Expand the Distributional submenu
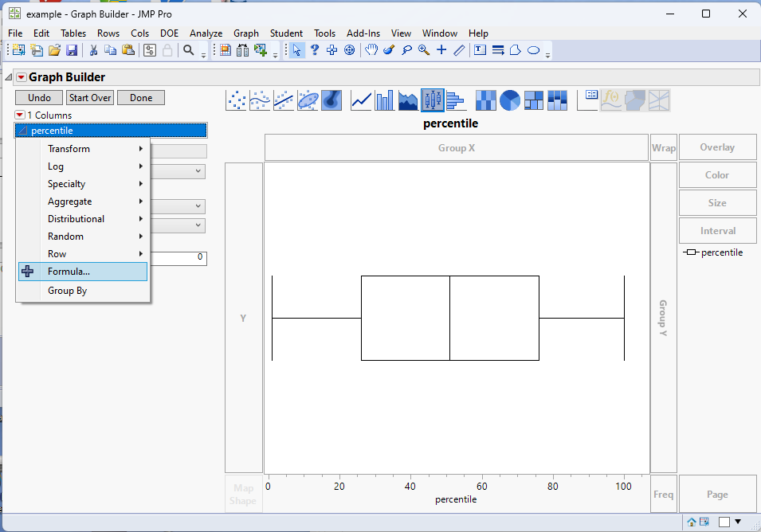This screenshot has width=761, height=532. point(83,219)
